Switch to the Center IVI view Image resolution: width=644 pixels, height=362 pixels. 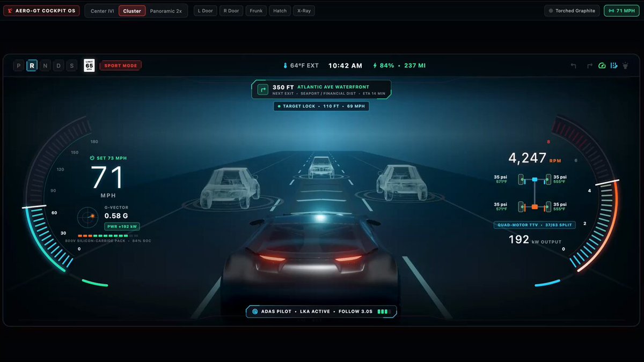pos(102,11)
